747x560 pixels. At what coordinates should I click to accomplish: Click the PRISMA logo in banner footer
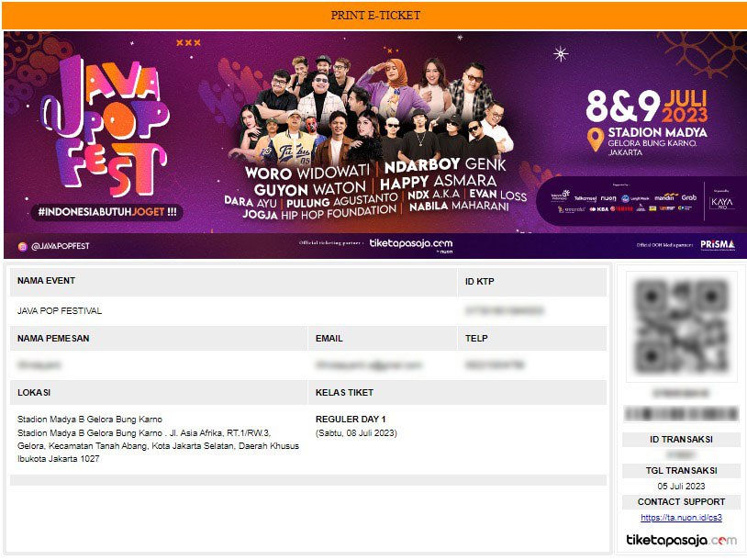click(717, 245)
